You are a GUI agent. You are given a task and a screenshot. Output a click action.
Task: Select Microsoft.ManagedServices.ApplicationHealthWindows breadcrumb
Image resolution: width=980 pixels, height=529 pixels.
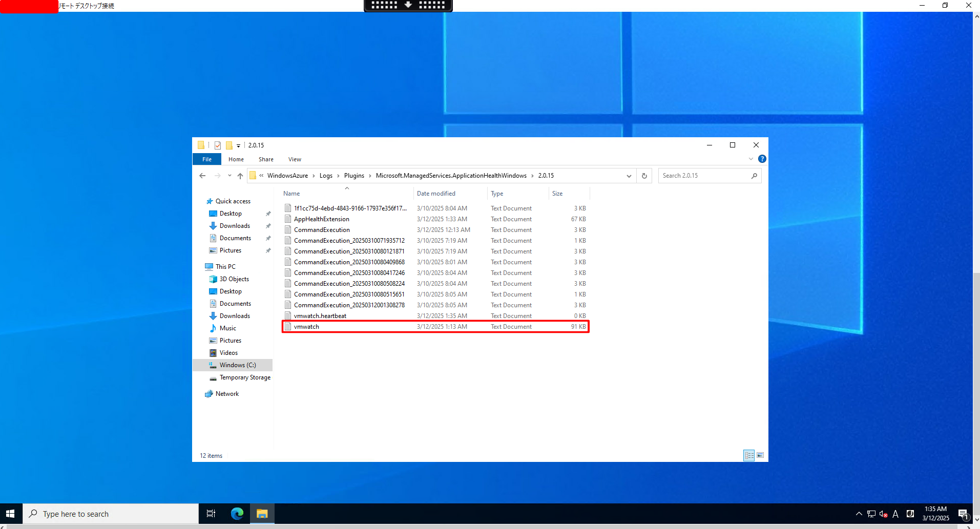[x=451, y=176]
